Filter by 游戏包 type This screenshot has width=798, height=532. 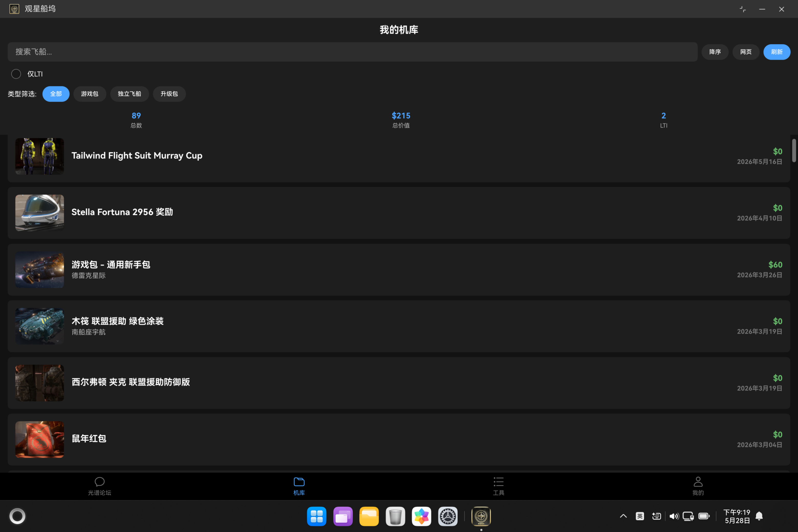pyautogui.click(x=90, y=94)
